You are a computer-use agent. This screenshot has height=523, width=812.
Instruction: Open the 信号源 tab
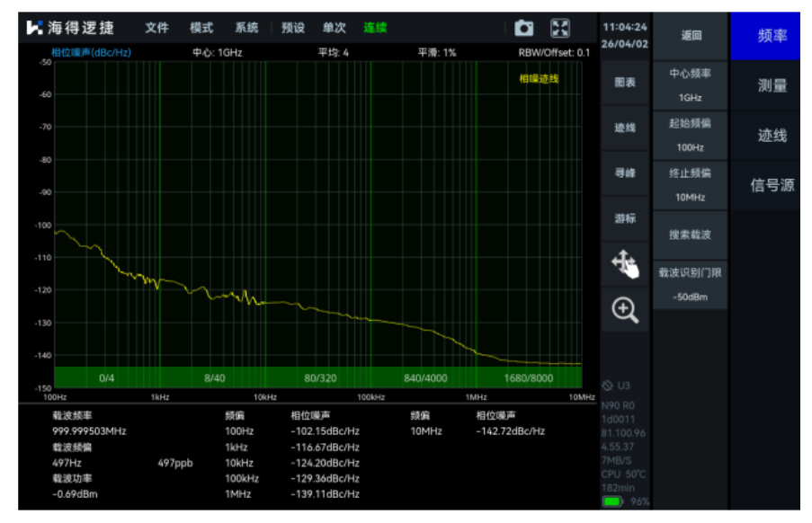click(x=772, y=185)
